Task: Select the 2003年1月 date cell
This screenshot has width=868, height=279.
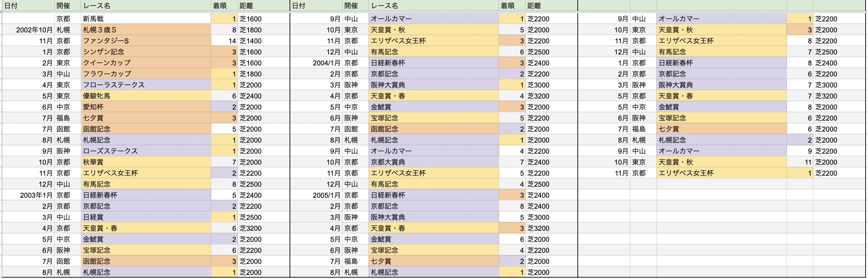Action: [x=28, y=195]
